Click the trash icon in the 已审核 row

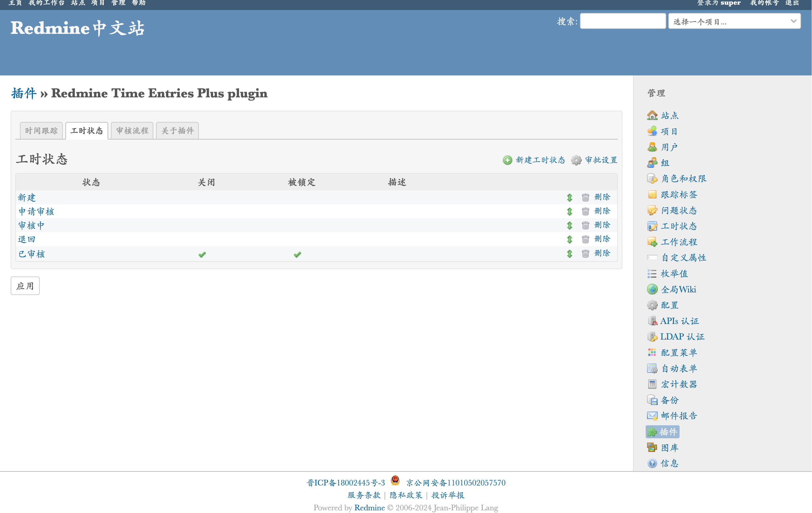point(585,254)
